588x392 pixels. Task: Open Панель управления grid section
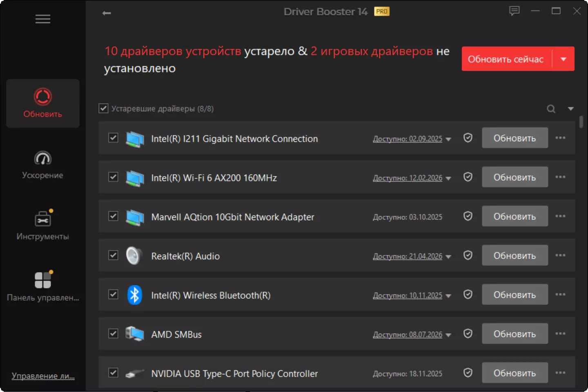click(x=43, y=286)
